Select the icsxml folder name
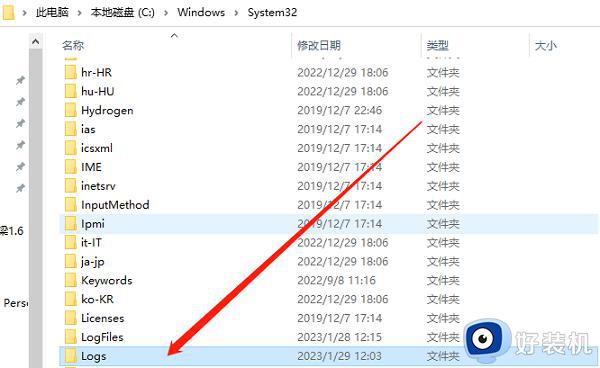The width and height of the screenshot is (600, 368). tap(97, 148)
